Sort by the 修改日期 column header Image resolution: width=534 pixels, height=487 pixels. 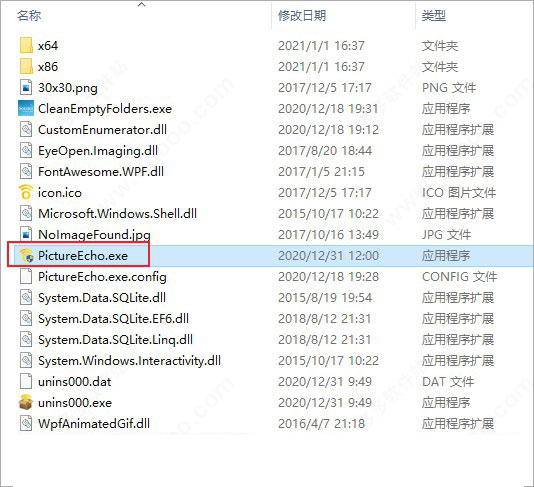tap(302, 16)
